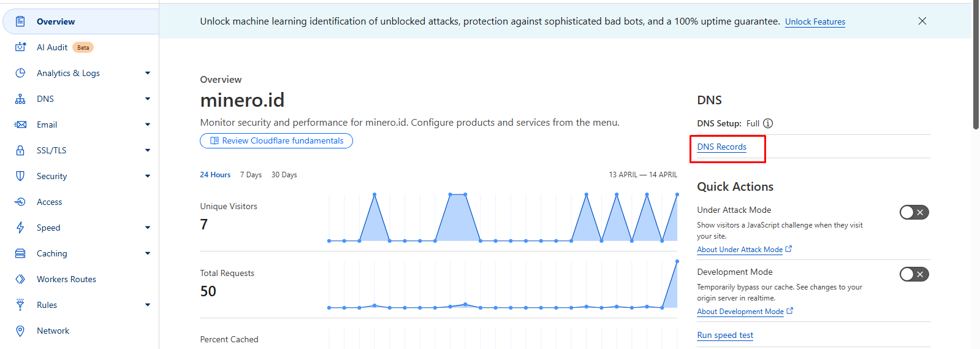This screenshot has height=349, width=980.
Task: Enable Under Attack Mode toggle
Action: point(914,212)
